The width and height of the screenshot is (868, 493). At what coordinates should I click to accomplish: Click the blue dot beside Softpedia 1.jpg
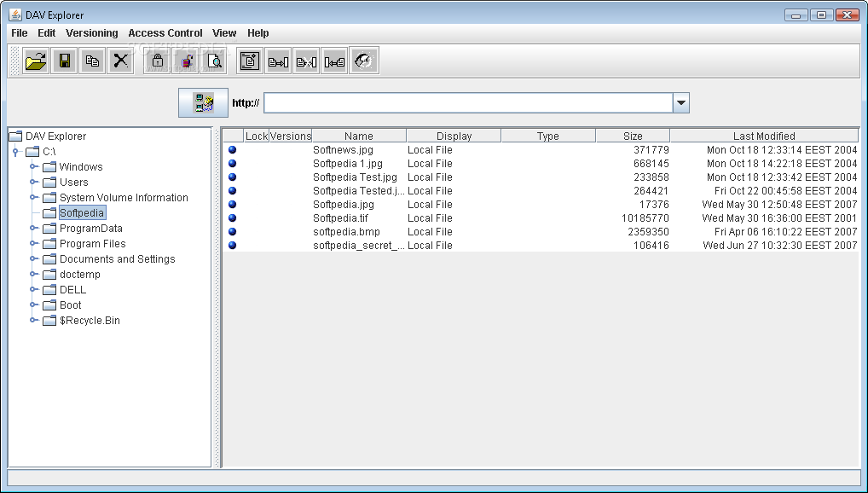coord(233,164)
